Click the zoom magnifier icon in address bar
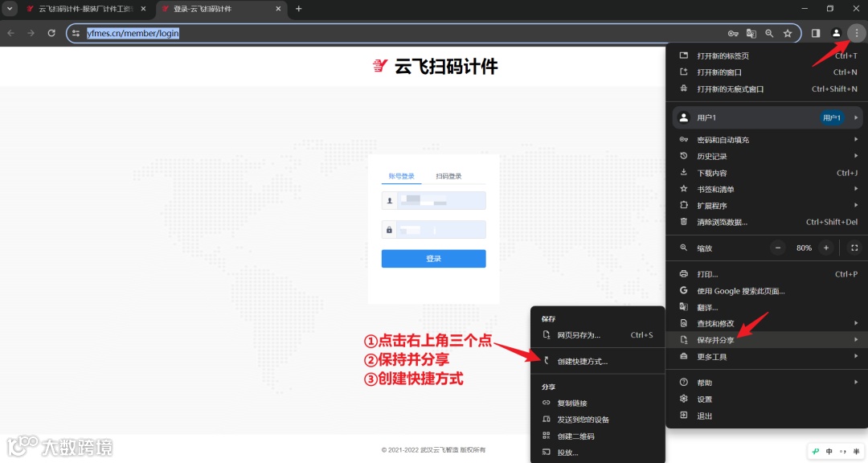This screenshot has width=868, height=463. click(769, 33)
